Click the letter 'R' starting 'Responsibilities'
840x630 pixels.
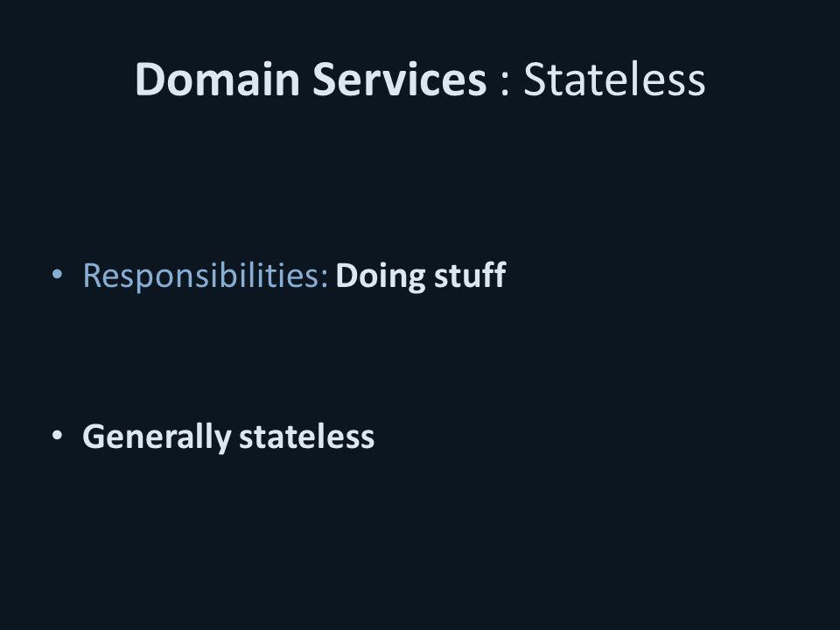[92, 276]
